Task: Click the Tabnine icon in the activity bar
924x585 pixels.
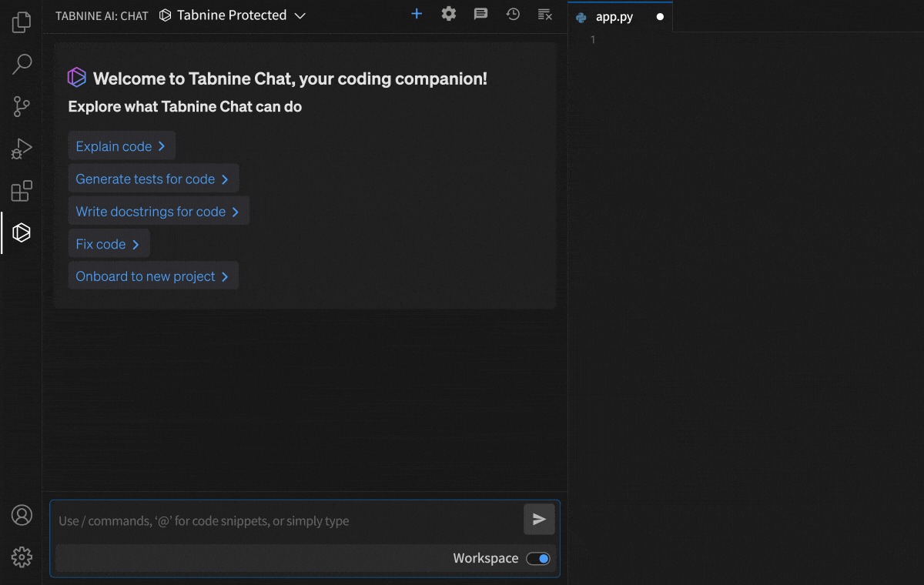Action: coord(22,232)
